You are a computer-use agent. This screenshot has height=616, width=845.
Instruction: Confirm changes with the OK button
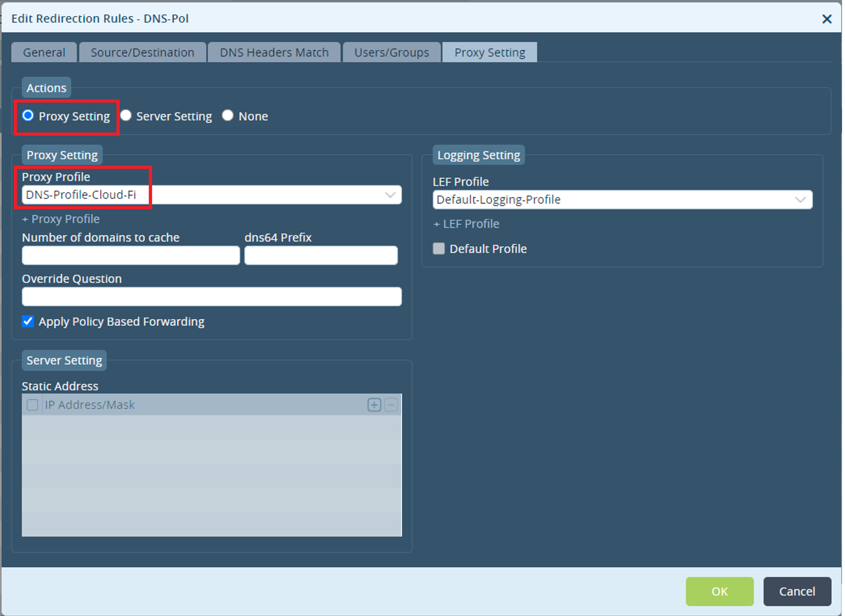[719, 591]
